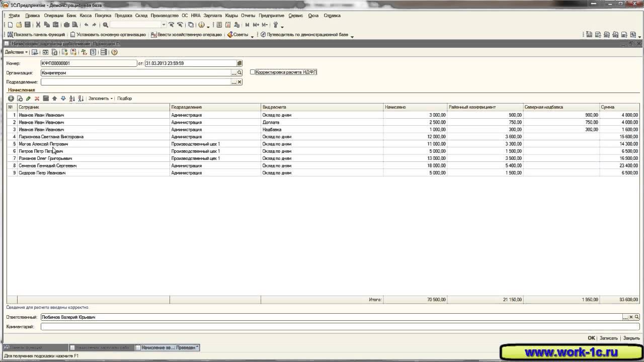Click the ellipsis selector for Подразделение

234,82
